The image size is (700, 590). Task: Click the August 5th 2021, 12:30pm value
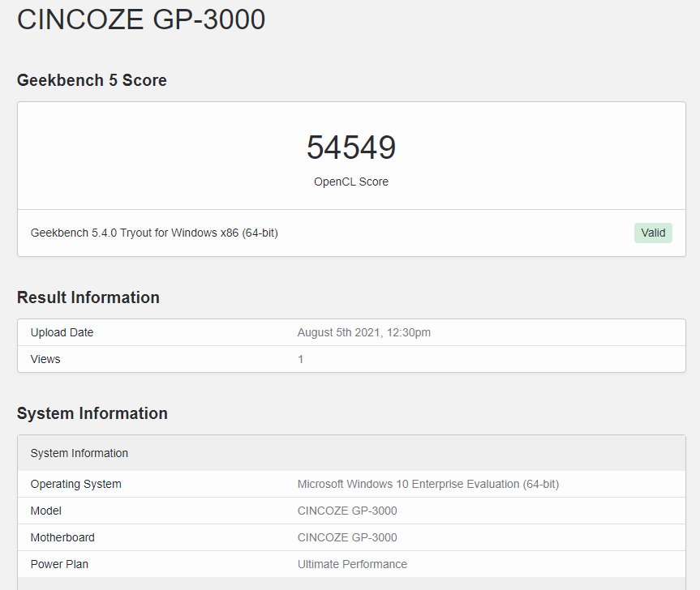(x=364, y=332)
